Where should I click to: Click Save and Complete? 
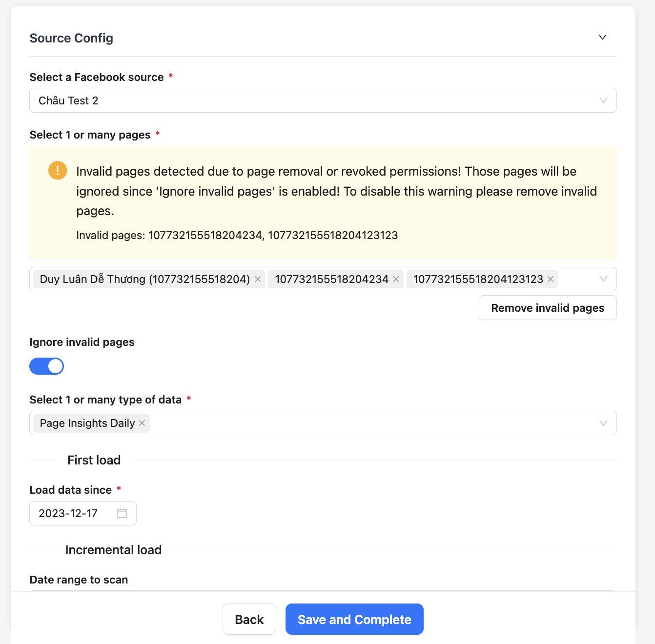coord(354,619)
